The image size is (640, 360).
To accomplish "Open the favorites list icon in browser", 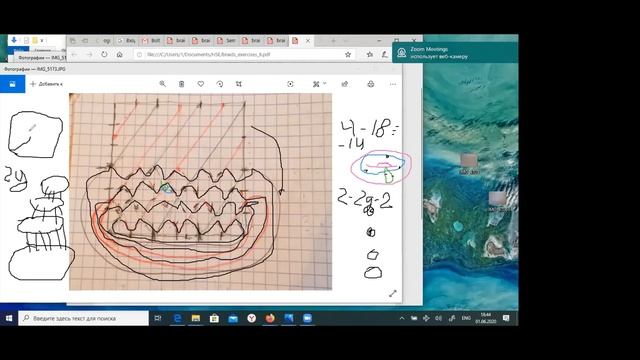I will click(x=370, y=54).
